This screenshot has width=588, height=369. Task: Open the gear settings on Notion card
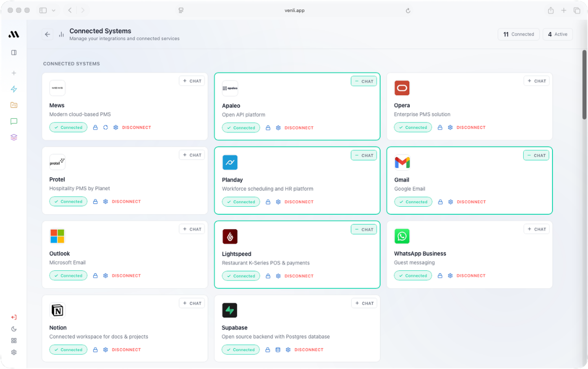106,350
